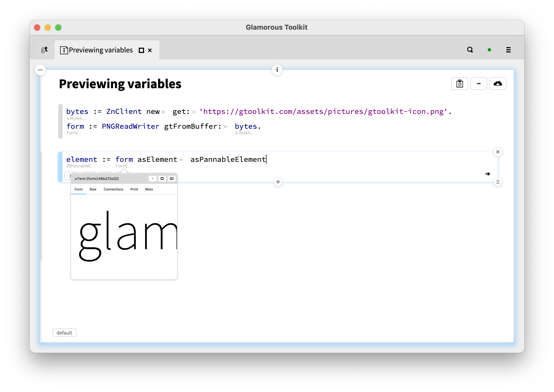The width and height of the screenshot is (554, 392).
Task: Open the book icon in the Form preview header
Action: tap(172, 179)
